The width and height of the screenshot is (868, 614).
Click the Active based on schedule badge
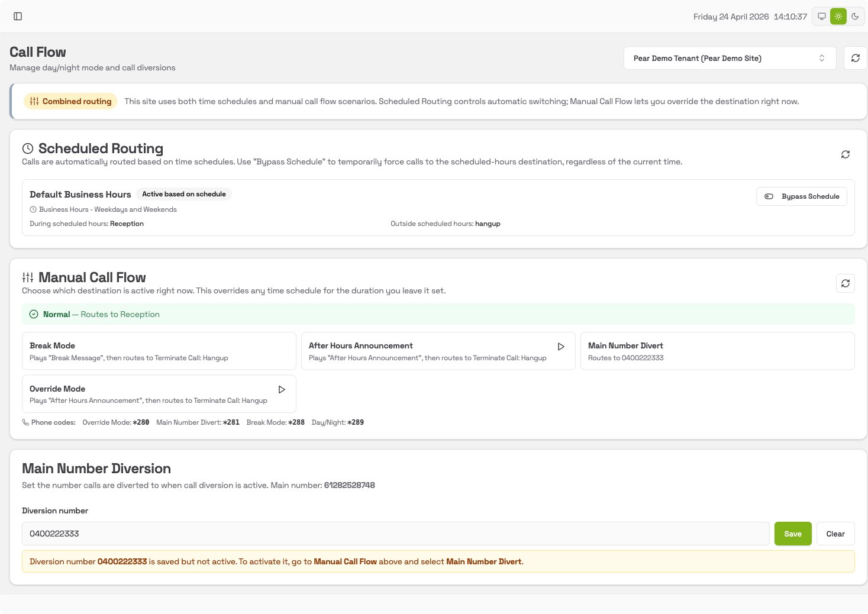[x=184, y=194]
